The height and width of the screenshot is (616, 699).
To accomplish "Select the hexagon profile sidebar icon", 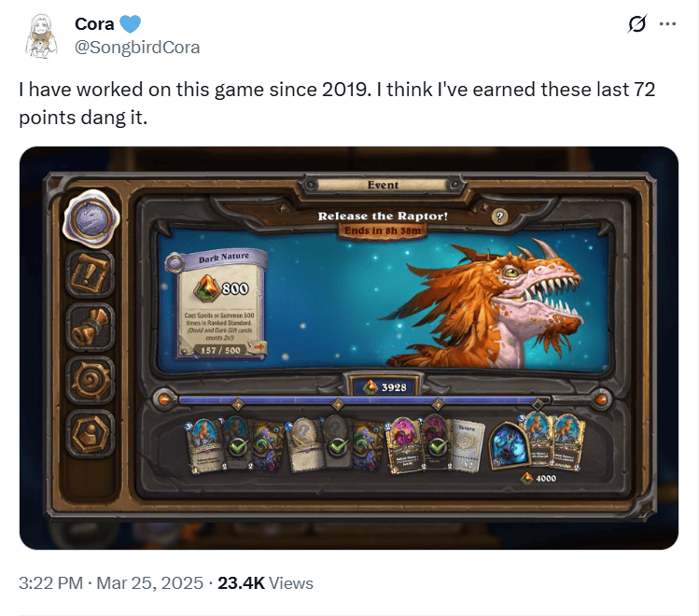I will (x=91, y=433).
